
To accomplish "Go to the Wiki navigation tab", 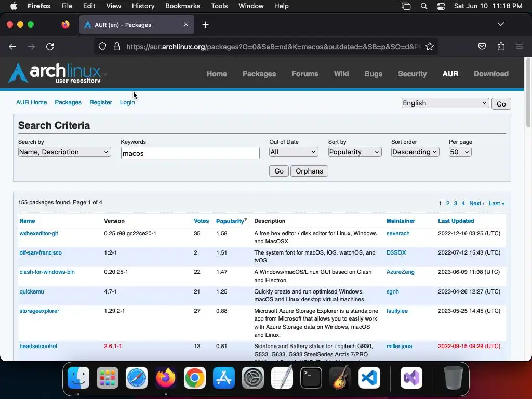I will (x=341, y=74).
